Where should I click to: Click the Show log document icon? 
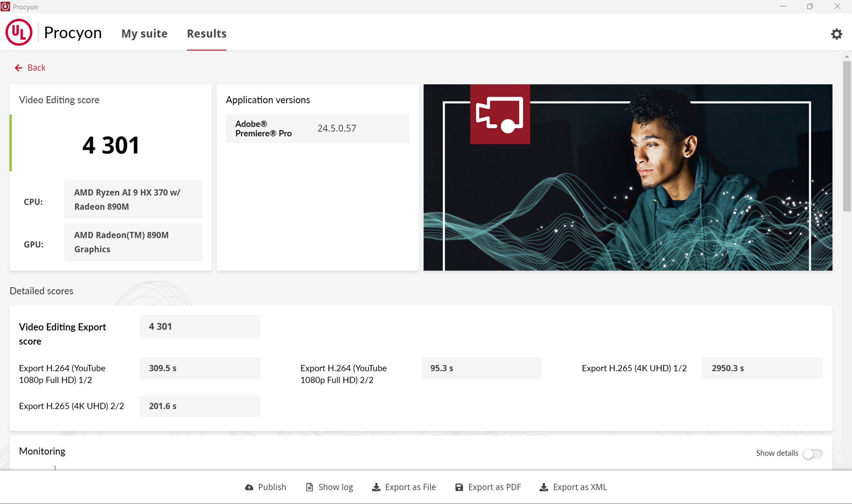[309, 487]
